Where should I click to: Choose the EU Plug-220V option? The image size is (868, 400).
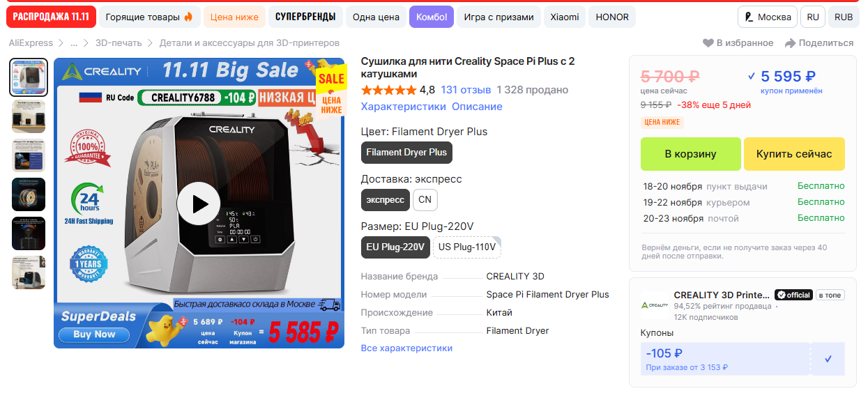395,247
